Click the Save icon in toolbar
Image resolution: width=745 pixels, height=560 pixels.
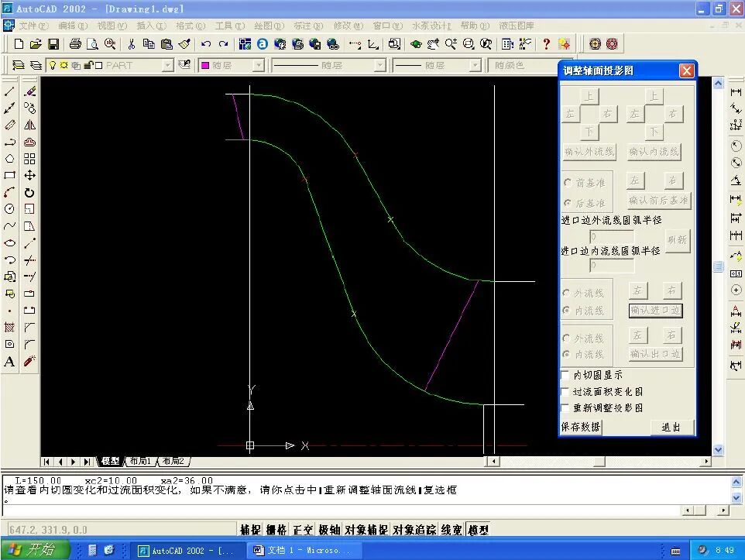tap(53, 44)
